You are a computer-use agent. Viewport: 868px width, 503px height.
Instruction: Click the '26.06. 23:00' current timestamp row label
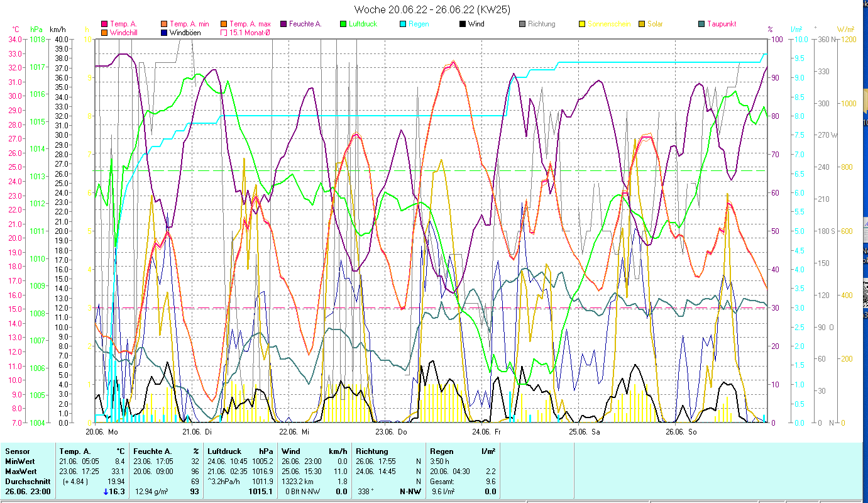pos(28,492)
